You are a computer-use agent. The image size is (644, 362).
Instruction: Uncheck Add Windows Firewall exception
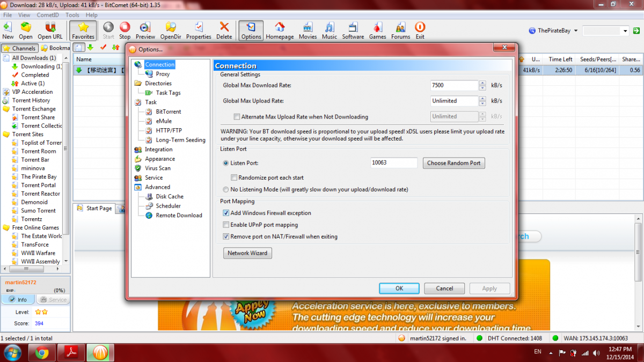click(226, 213)
